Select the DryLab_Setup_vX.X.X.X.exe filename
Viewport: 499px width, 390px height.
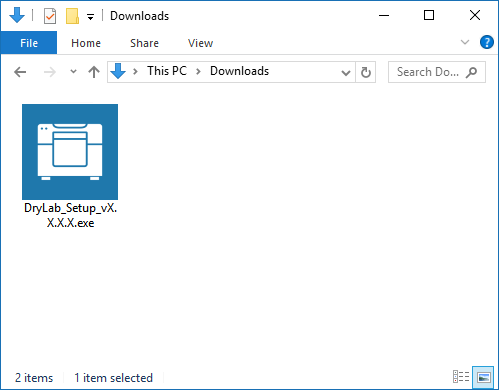tap(70, 215)
